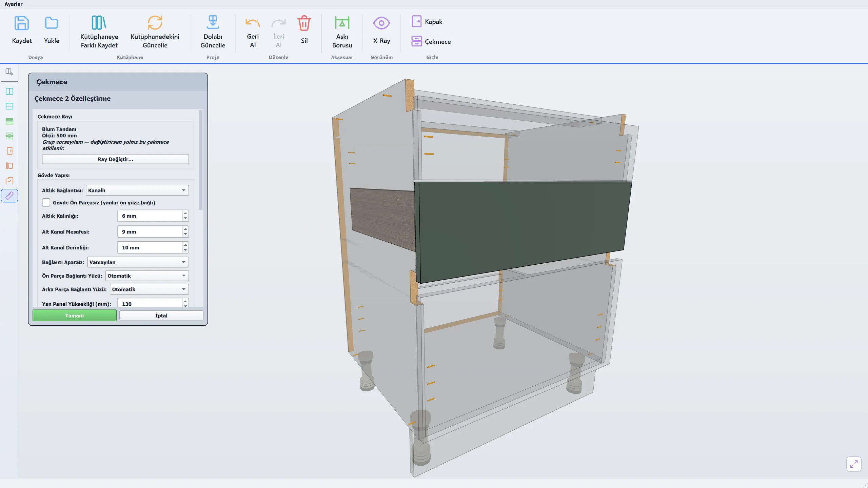Viewport: 868px width, 488px height.
Task: Confirm with the green Tamam button
Action: point(74,315)
